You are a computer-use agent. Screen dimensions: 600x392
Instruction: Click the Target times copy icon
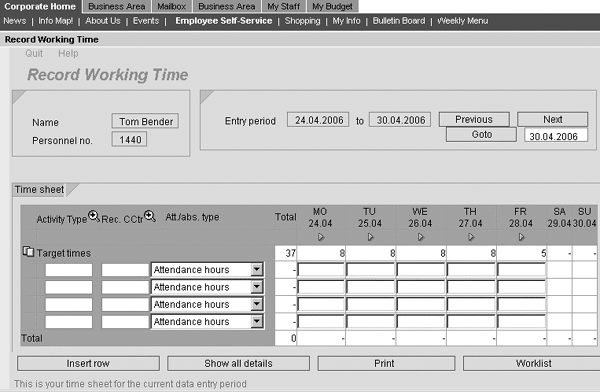(28, 252)
